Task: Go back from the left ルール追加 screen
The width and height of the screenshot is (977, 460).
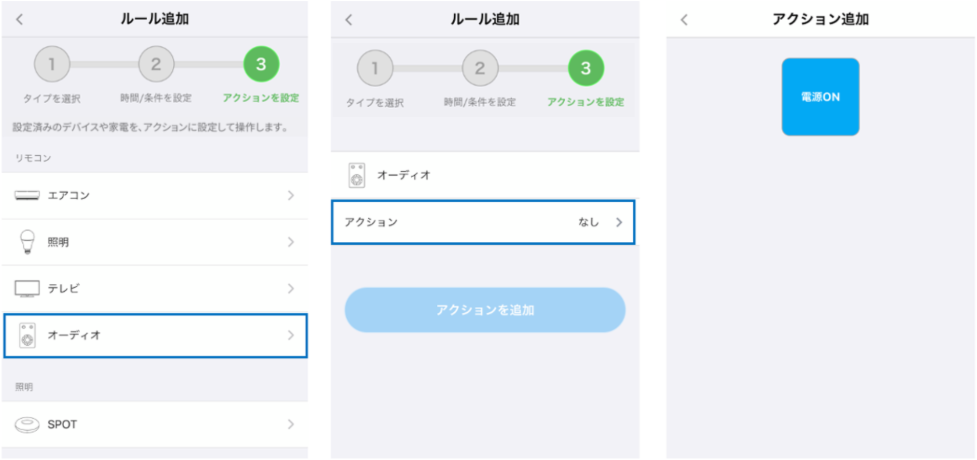Action: [19, 19]
